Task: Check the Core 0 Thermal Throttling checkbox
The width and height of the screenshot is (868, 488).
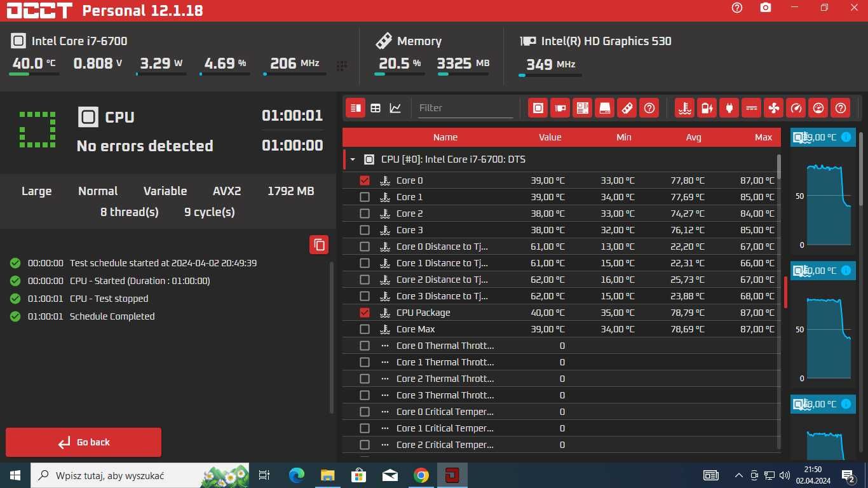Action: pos(364,346)
